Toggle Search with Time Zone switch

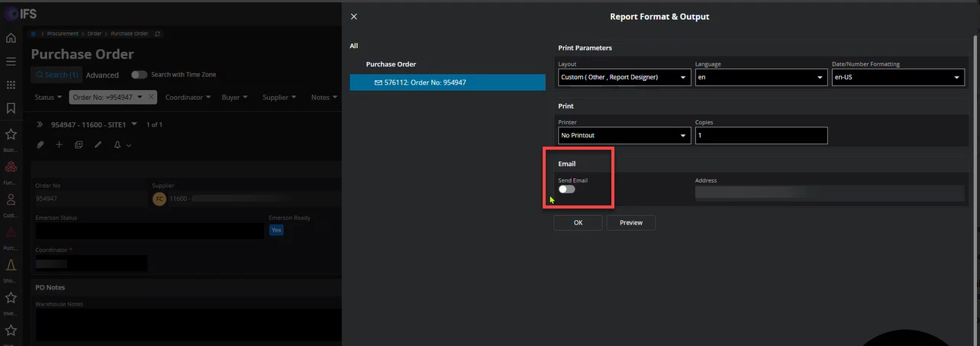(139, 75)
